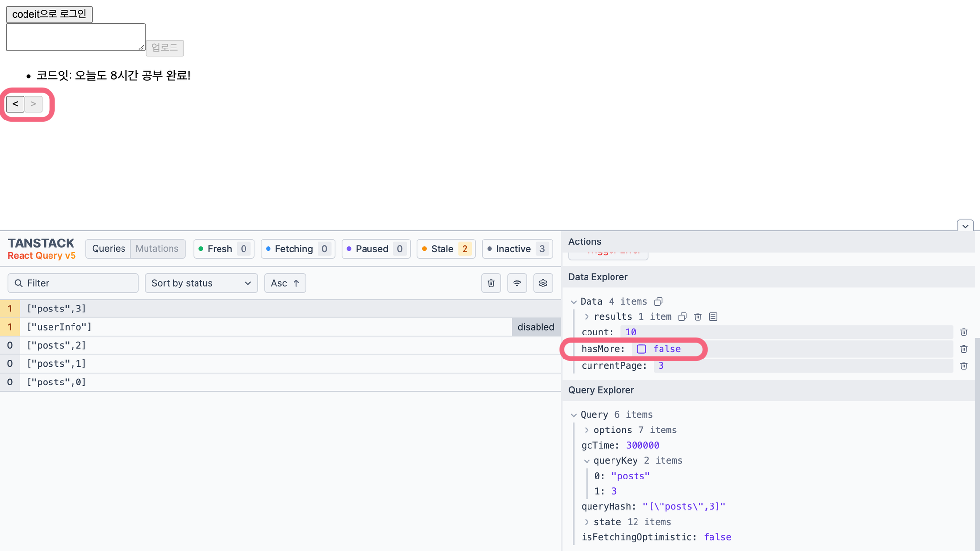Click the Query Explorer section header
The height and width of the screenshot is (551, 980).
tap(768, 390)
